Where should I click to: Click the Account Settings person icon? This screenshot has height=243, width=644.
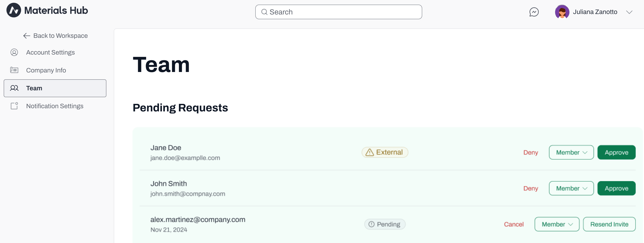[14, 52]
